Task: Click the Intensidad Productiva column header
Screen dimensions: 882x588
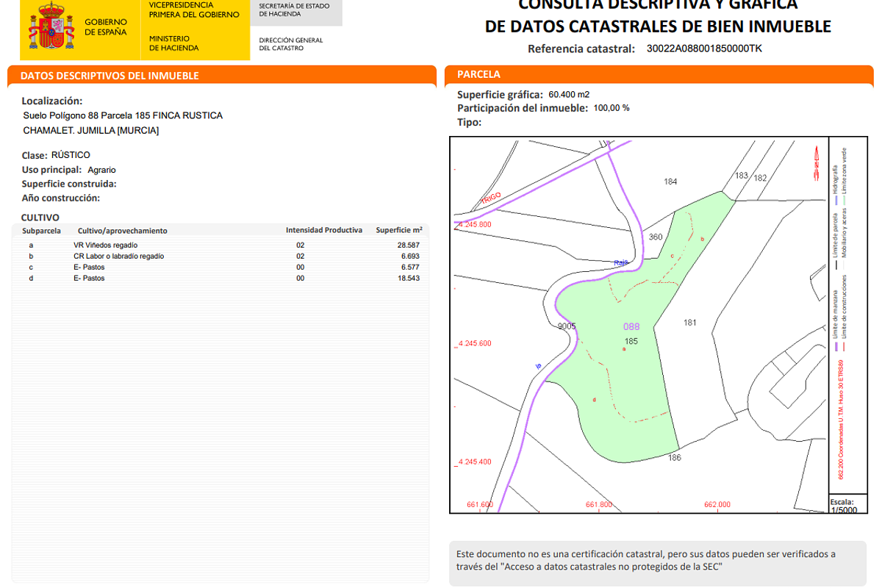Action: [323, 230]
